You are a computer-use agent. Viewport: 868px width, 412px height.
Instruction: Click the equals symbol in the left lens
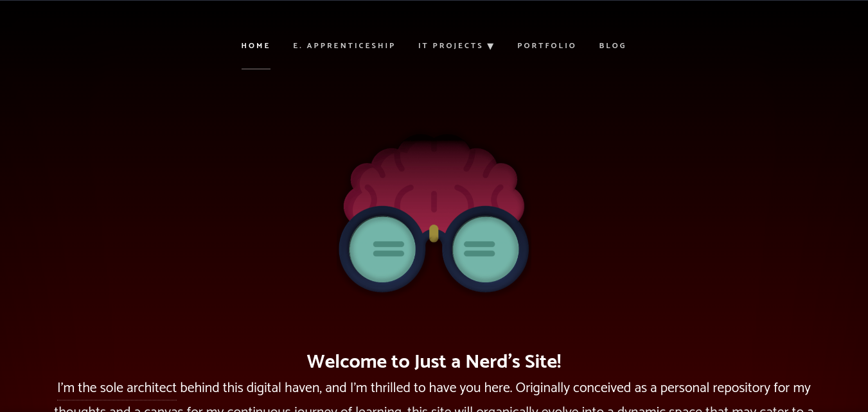(389, 249)
